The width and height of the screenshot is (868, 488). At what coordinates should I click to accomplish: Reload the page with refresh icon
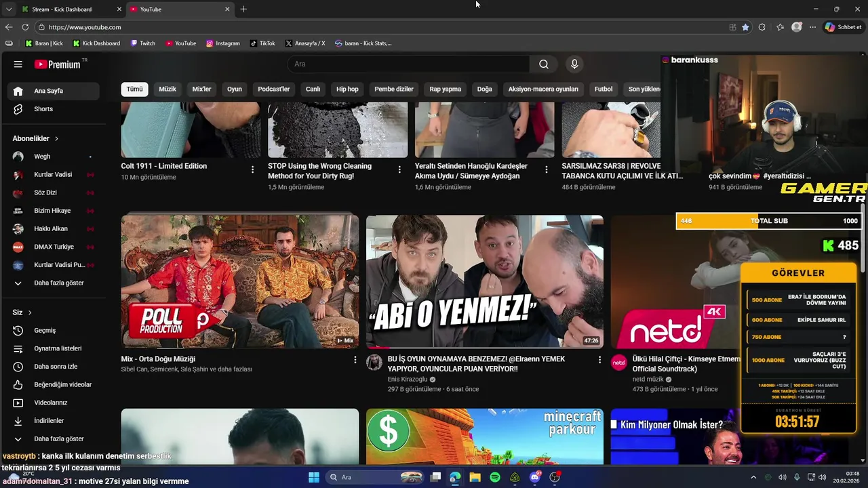click(x=25, y=27)
